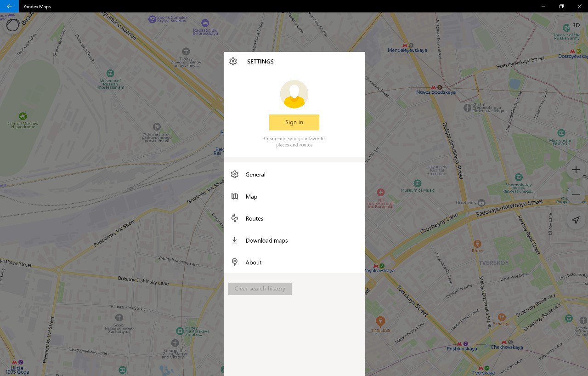Click the TVERSKOY district label
Image resolution: width=588 pixels, height=376 pixels.
tap(494, 263)
